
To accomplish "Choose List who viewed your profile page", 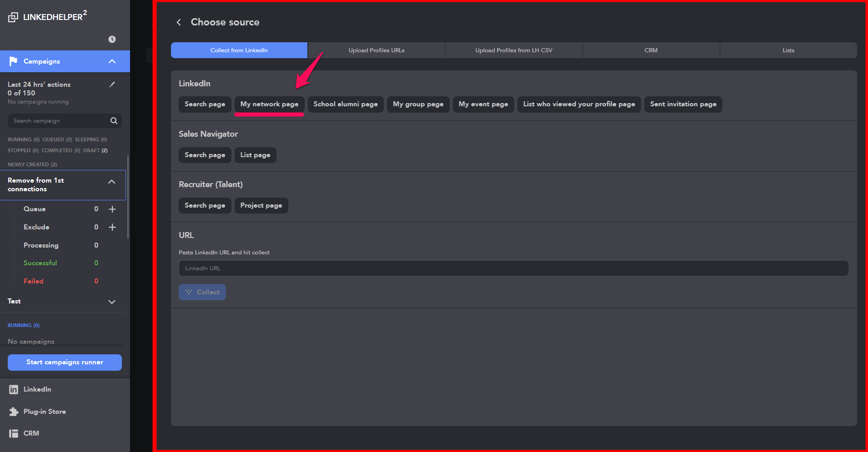I will [579, 104].
